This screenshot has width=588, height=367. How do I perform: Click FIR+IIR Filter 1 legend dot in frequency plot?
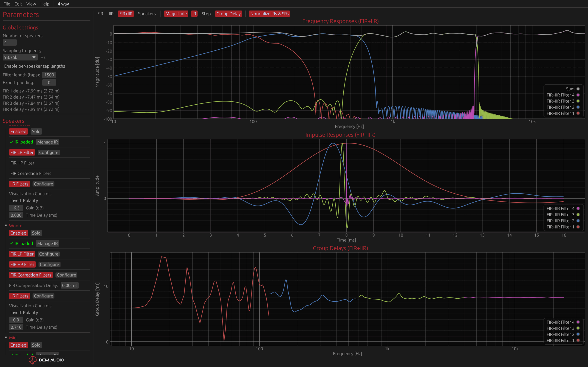point(578,113)
